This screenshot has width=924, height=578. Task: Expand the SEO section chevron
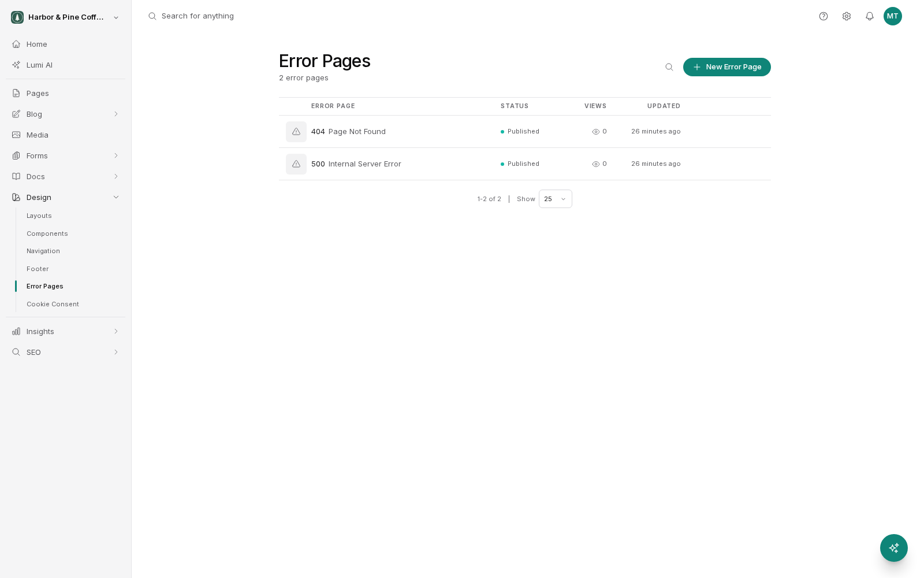click(116, 352)
